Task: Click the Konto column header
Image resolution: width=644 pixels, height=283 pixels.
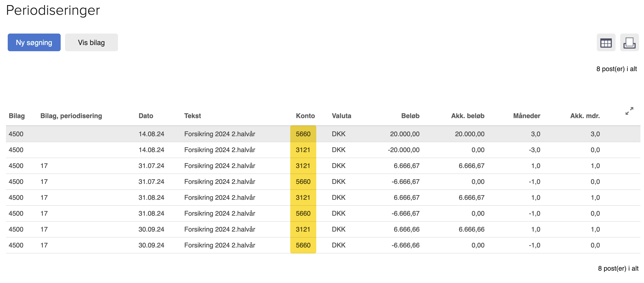Action: 305,116
